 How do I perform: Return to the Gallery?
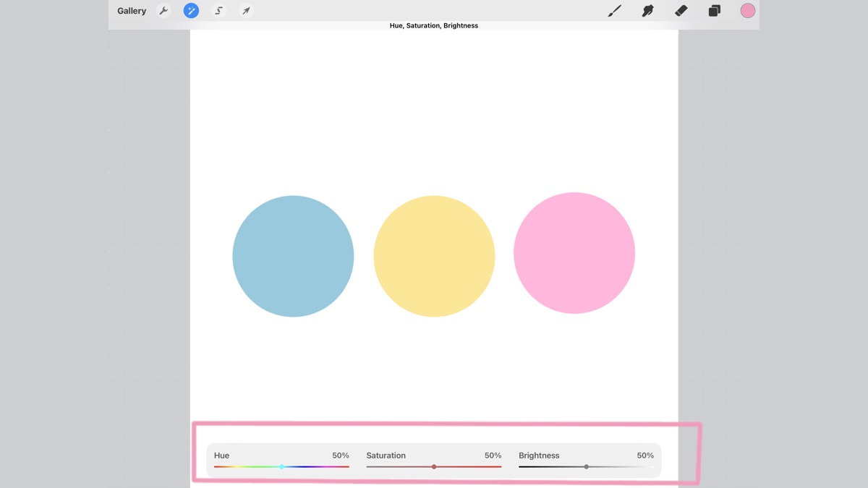click(x=132, y=11)
